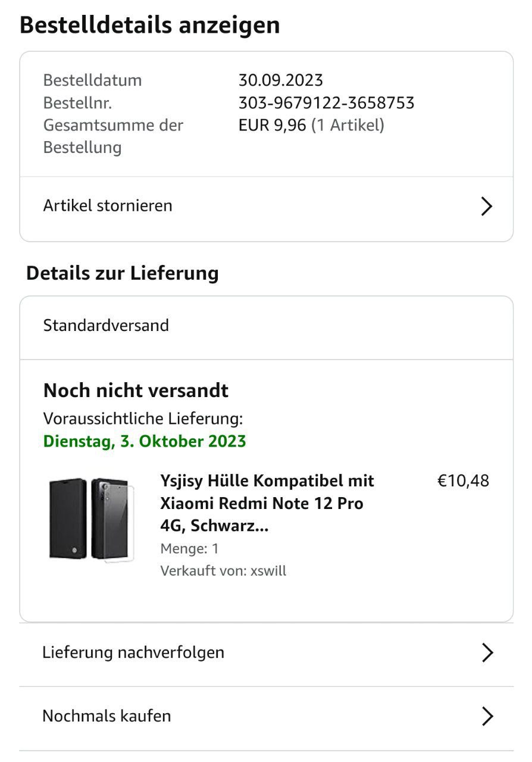Select the order number 303-9679122-3658753
The image size is (532, 762).
tap(326, 103)
